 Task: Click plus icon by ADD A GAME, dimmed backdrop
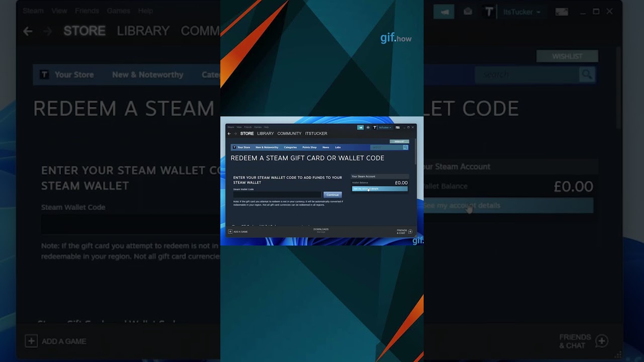31,341
